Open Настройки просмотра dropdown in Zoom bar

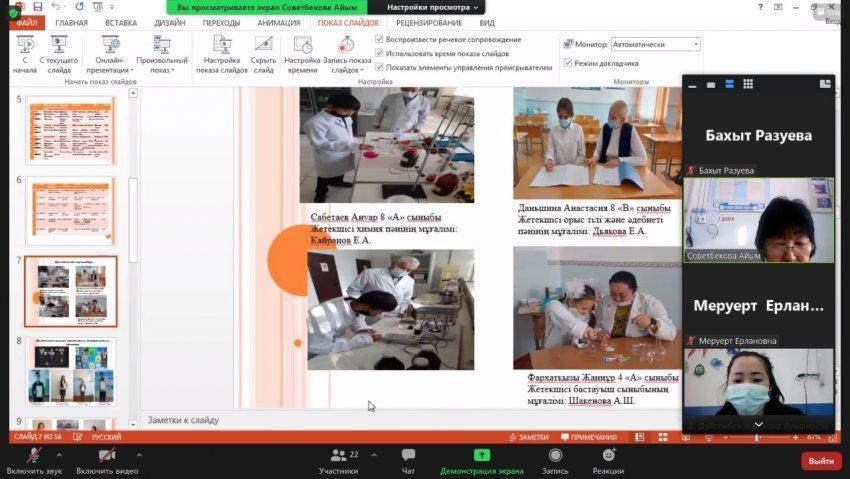432,7
